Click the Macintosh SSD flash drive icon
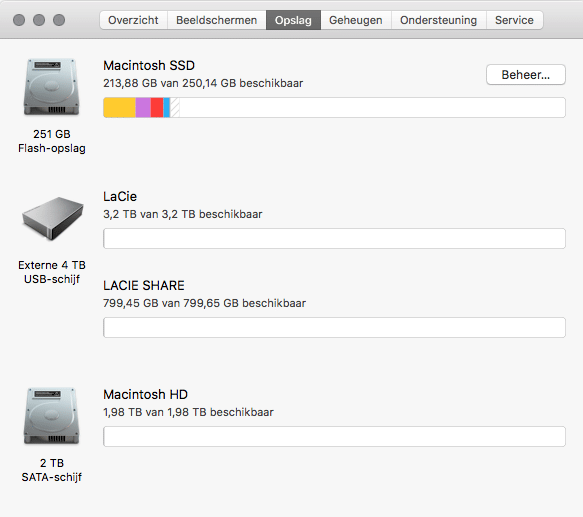This screenshot has height=517, width=583. click(x=52, y=87)
